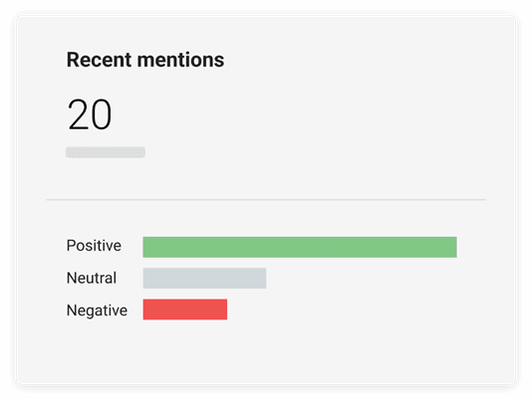Click the word "mentions" in the heading

point(180,60)
